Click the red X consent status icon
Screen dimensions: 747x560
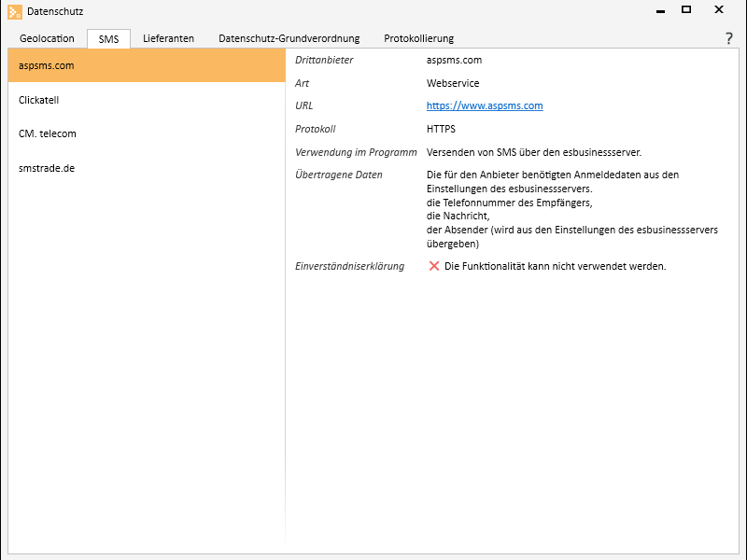point(434,266)
